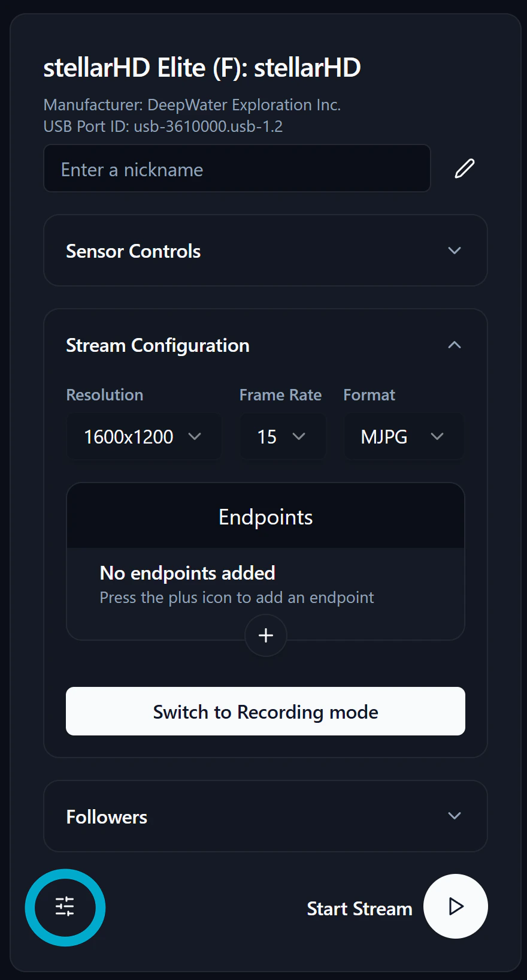Select the circular play button beside Start Stream
Screen dimensions: 527x980
pos(456,907)
